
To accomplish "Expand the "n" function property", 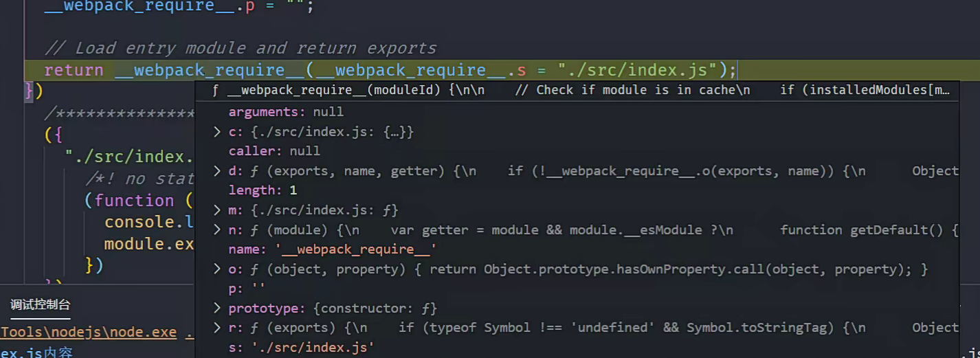I will click(x=217, y=230).
